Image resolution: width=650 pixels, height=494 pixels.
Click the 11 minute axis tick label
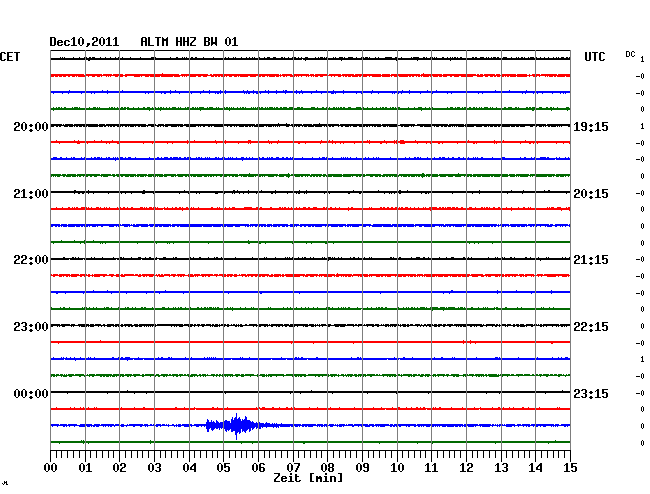(431, 468)
